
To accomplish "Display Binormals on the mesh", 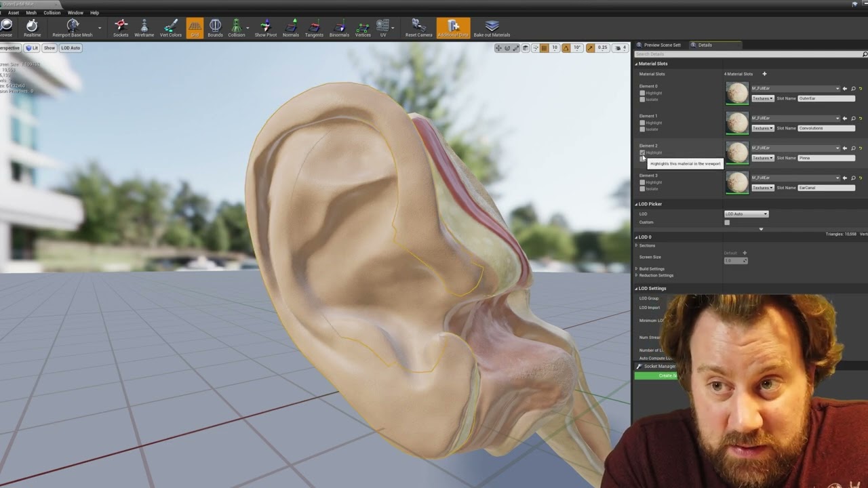I will pos(339,26).
